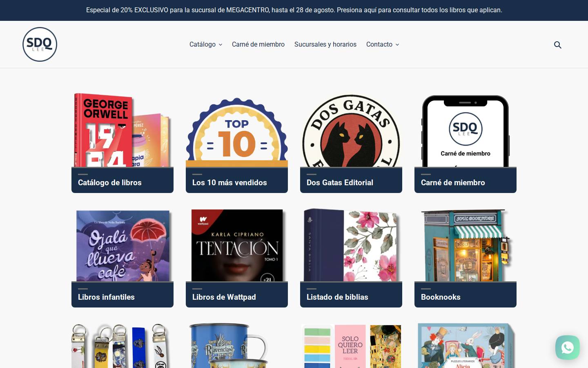Open Catálogo de libros card label
The height and width of the screenshot is (368, 588).
[110, 183]
